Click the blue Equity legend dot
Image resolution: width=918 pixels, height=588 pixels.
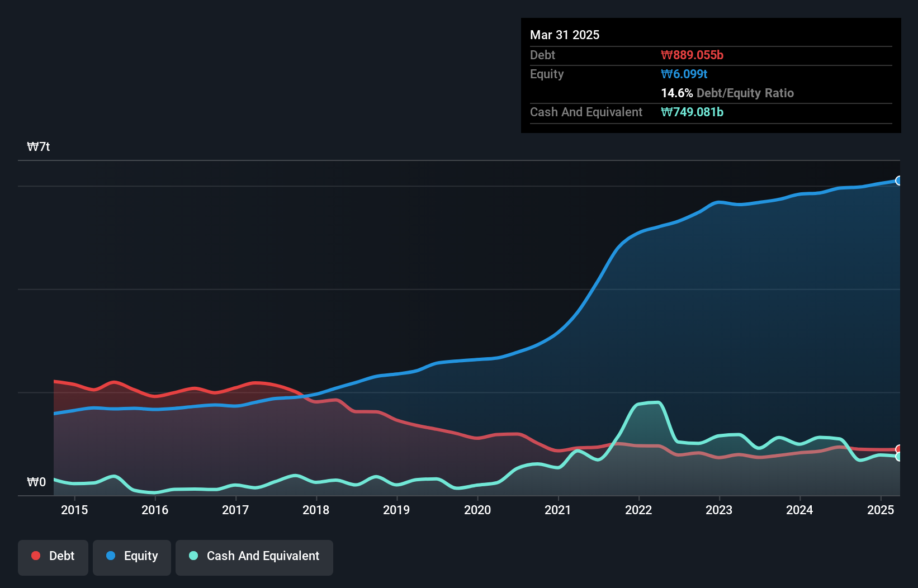click(111, 556)
